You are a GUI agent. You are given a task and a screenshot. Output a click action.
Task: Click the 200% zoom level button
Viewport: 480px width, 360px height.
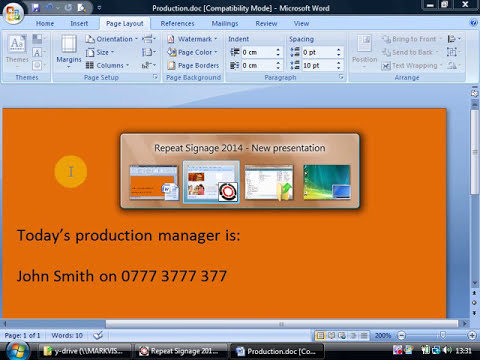(x=383, y=335)
